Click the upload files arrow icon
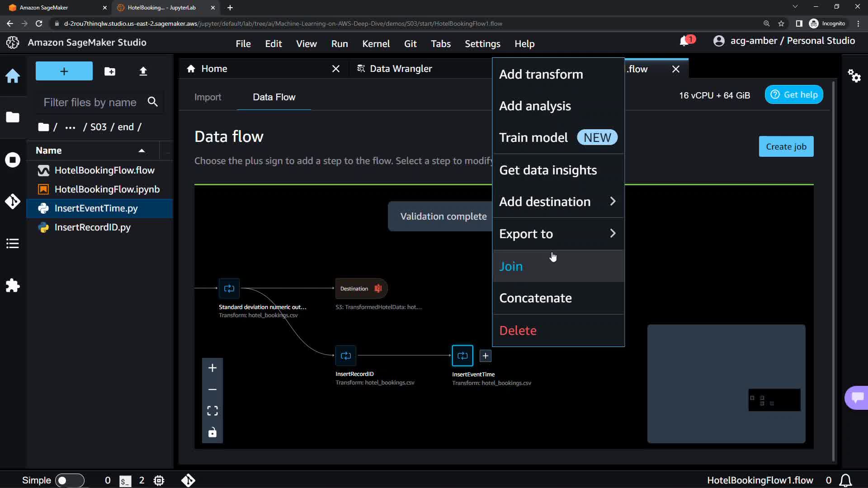 pyautogui.click(x=143, y=71)
